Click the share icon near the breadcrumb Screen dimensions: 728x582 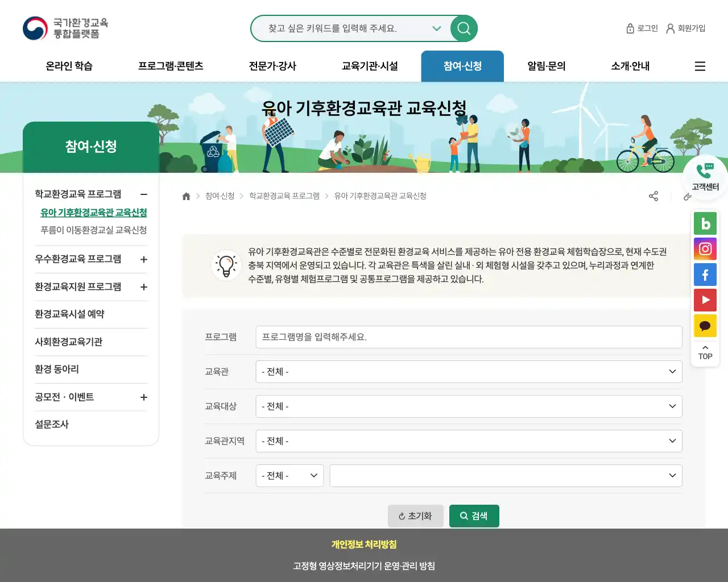[653, 196]
